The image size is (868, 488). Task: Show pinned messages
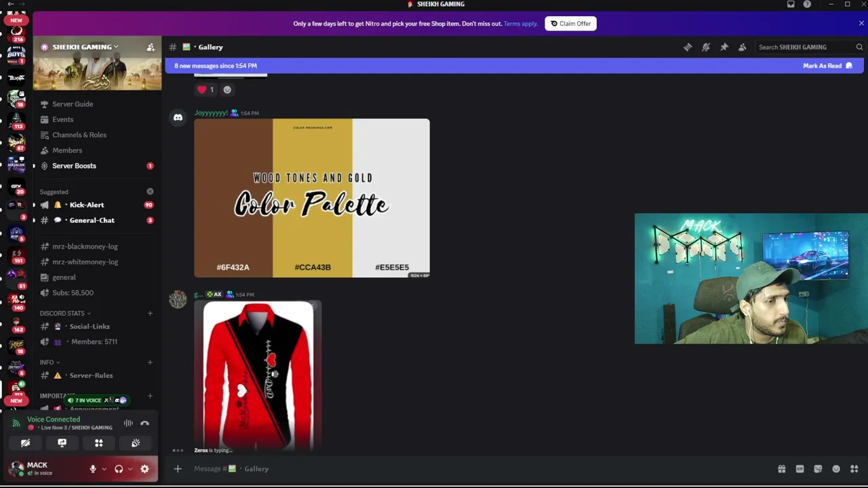click(724, 47)
